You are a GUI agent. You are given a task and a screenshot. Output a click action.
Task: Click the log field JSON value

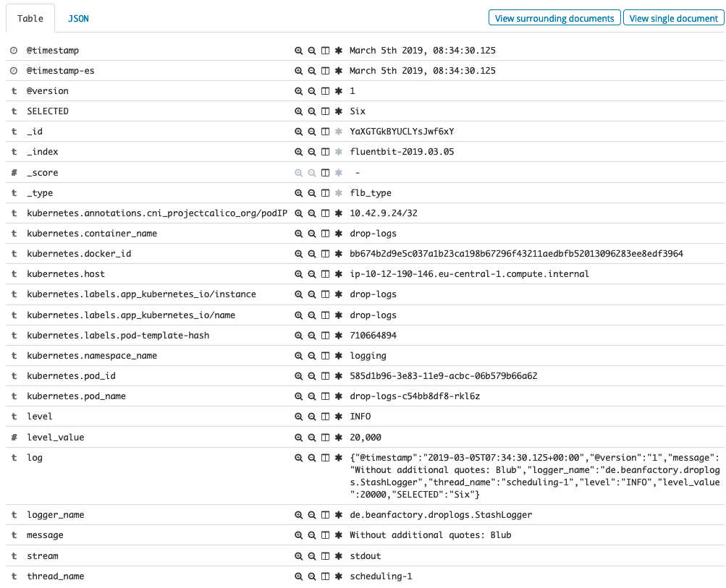pos(535,476)
